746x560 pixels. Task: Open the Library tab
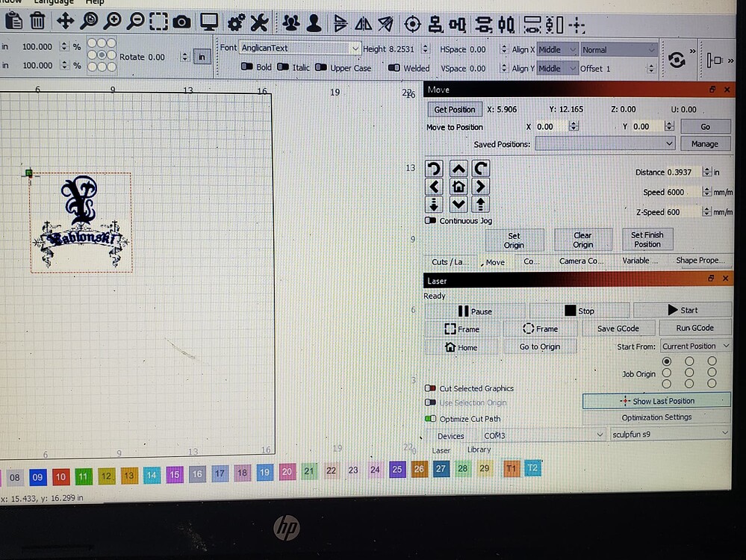point(479,449)
